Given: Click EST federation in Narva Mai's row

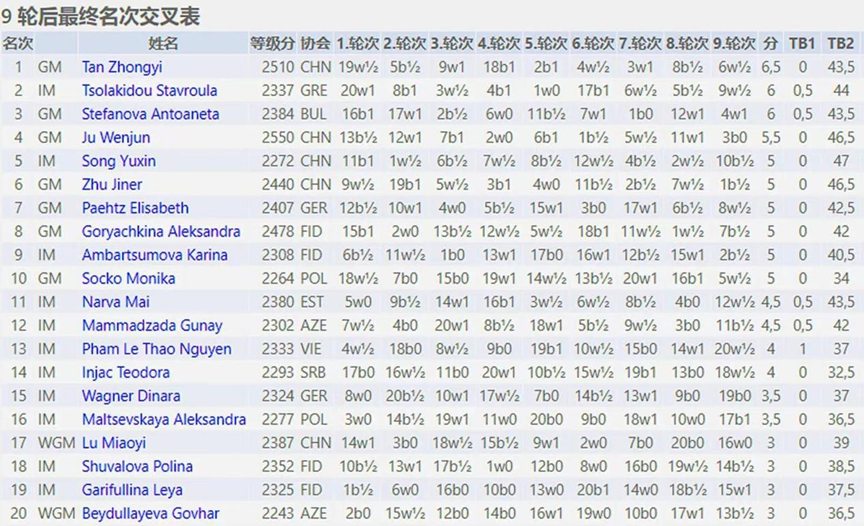Looking at the screenshot, I should click(312, 302).
